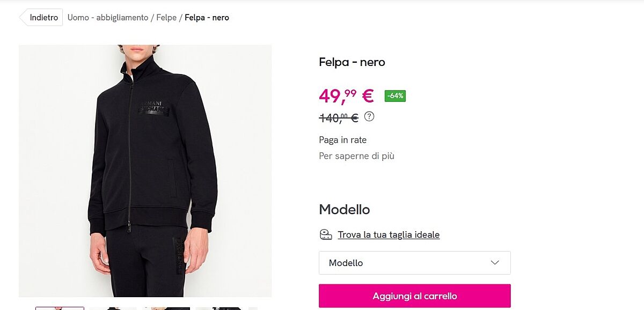The height and width of the screenshot is (310, 644).
Task: Open the main black sweatshirt product photo
Action: point(145,171)
